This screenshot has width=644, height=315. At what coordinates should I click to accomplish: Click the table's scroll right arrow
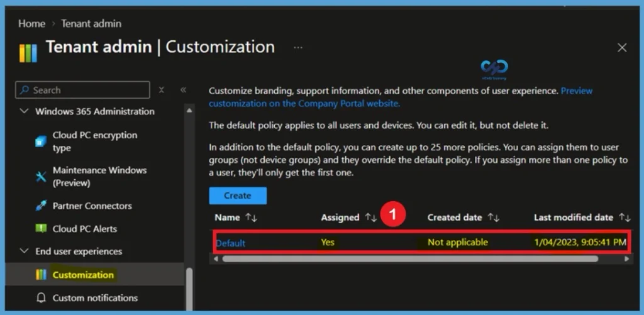pos(626,259)
